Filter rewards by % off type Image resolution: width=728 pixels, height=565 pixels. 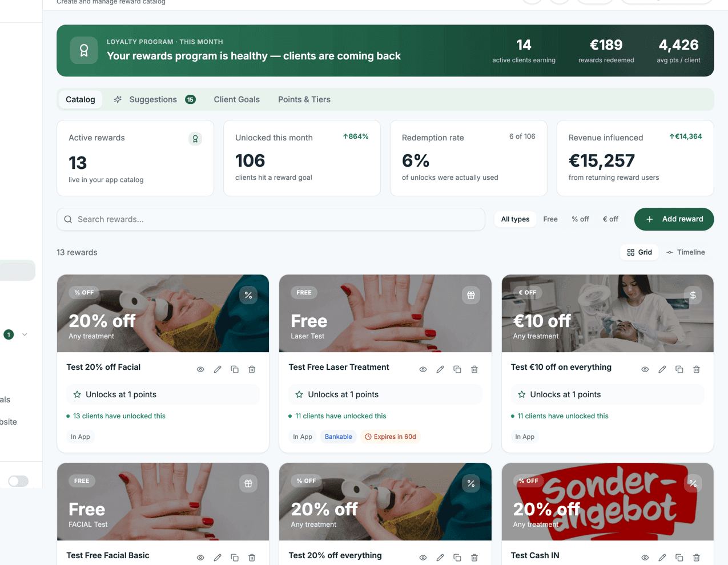click(580, 219)
